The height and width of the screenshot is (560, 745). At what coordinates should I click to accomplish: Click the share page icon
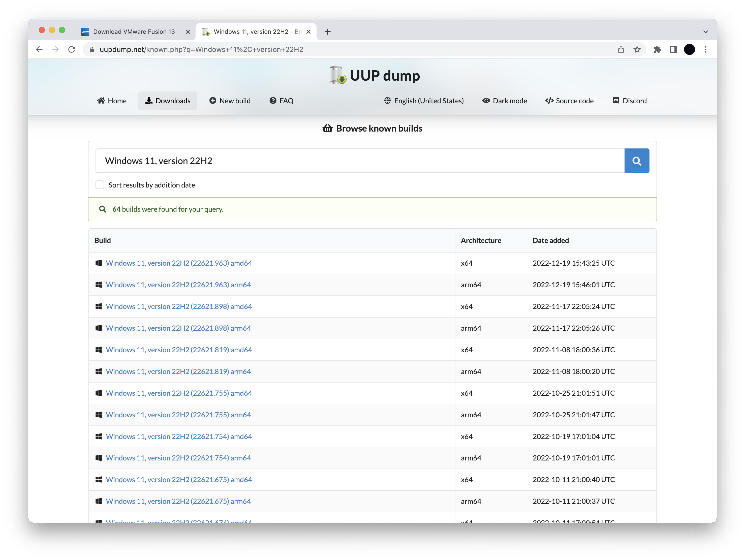[x=621, y=49]
